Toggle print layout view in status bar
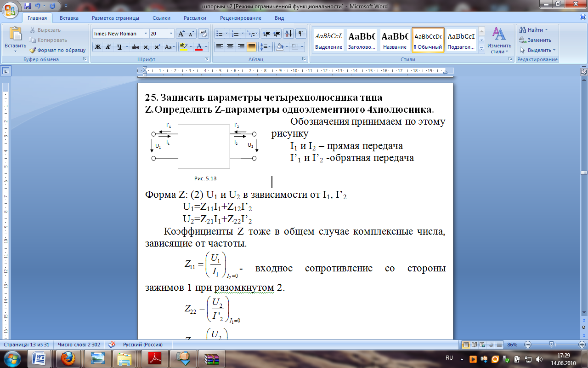 click(466, 345)
